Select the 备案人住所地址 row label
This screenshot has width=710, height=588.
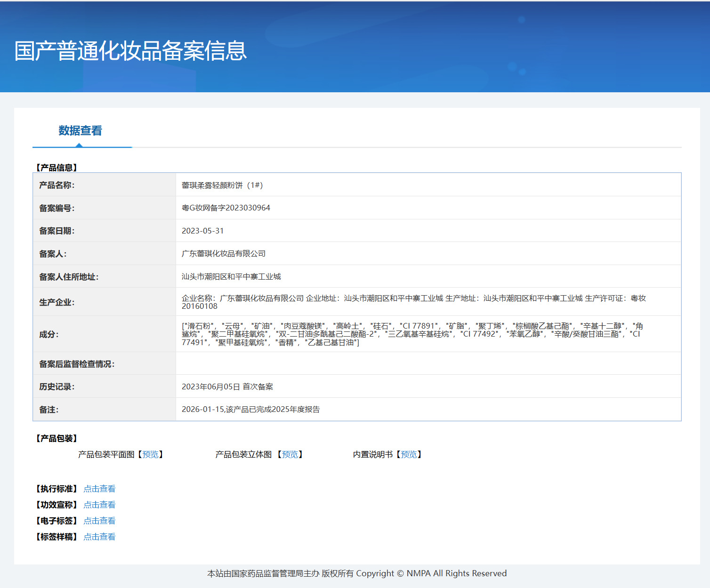point(69,277)
